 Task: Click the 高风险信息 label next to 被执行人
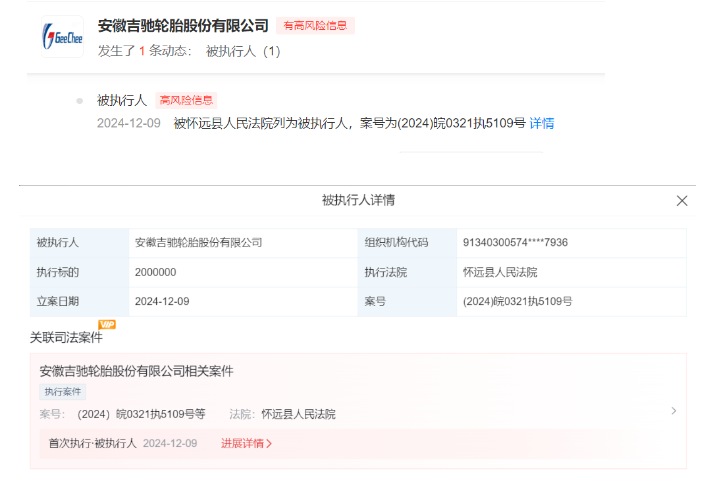[x=186, y=100]
